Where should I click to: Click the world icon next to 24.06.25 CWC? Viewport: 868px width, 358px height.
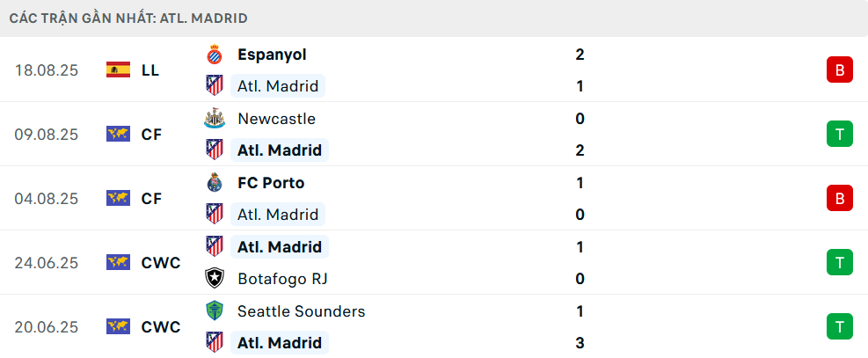118,262
